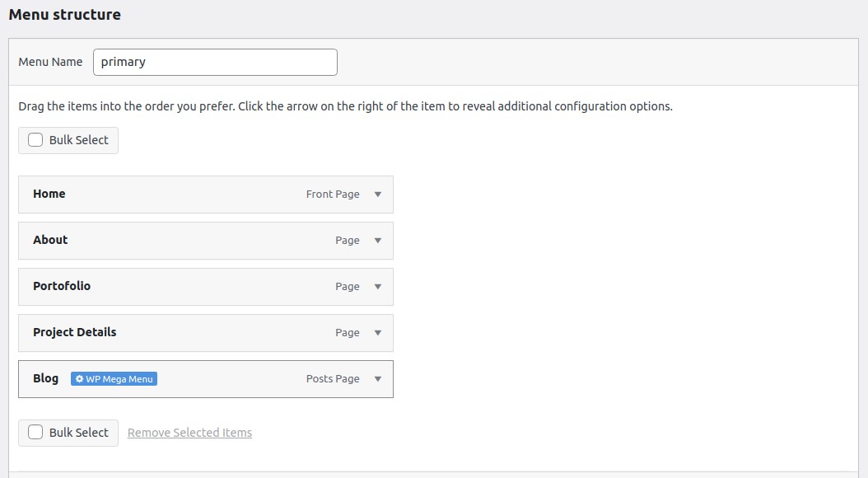This screenshot has width=868, height=478.
Task: Click the Posts Page type label
Action: pyautogui.click(x=333, y=379)
